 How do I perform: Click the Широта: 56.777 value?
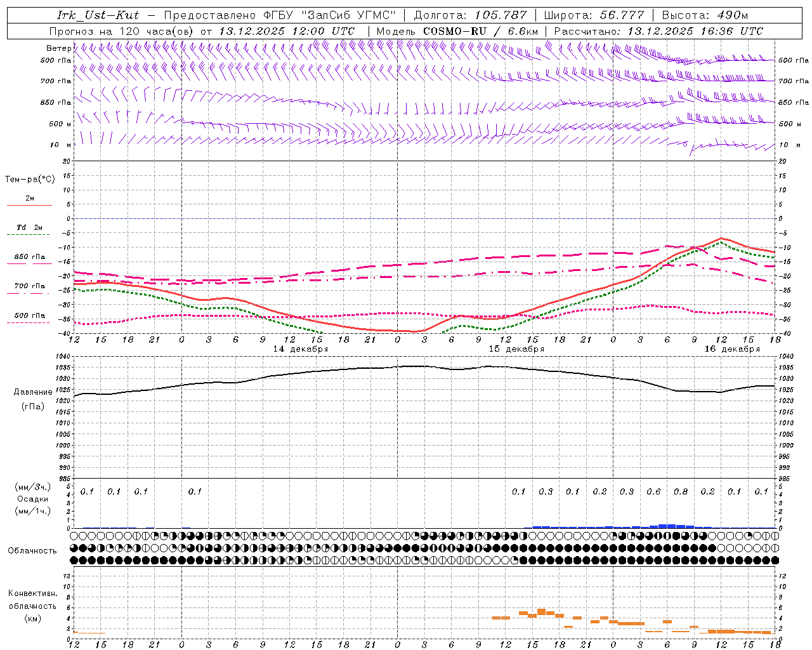click(x=594, y=15)
